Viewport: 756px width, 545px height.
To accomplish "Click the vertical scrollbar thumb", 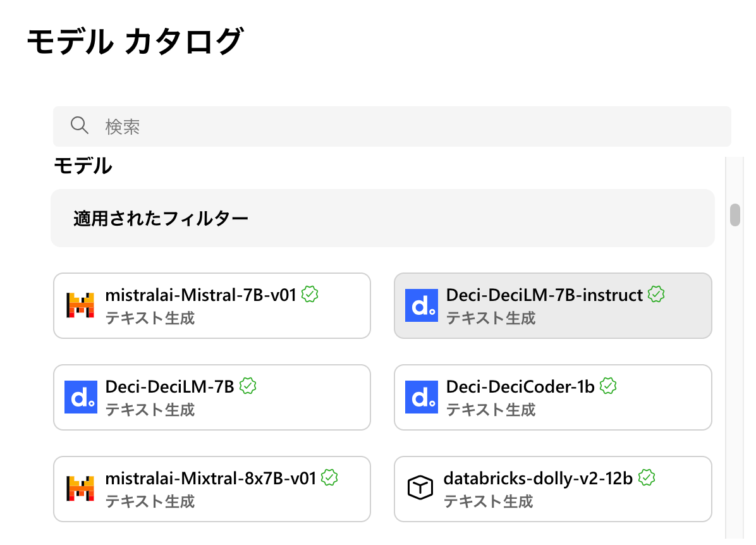I will [735, 215].
